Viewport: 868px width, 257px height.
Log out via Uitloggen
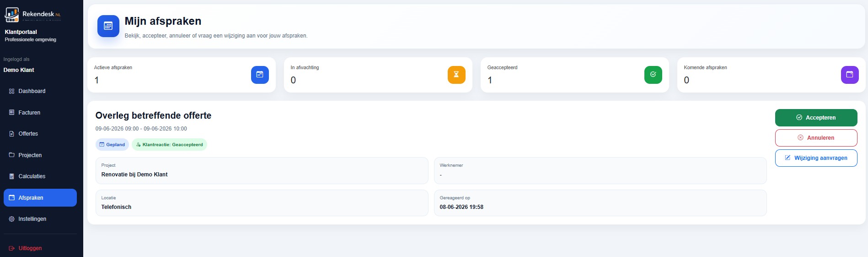coord(40,248)
